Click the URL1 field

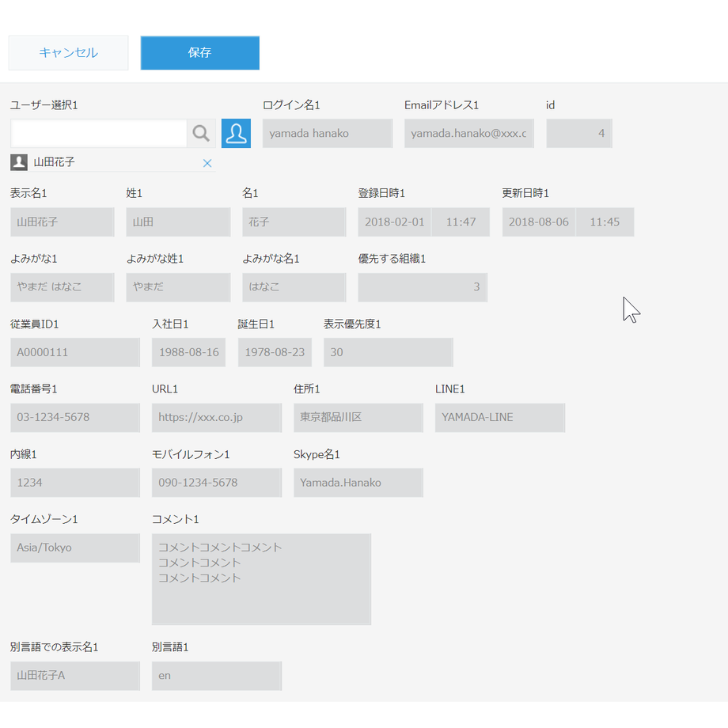pyautogui.click(x=216, y=417)
